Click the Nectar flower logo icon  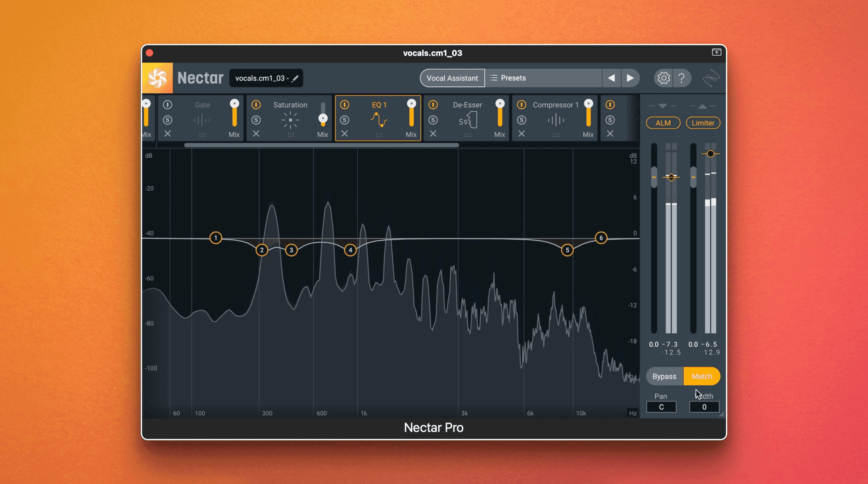157,78
